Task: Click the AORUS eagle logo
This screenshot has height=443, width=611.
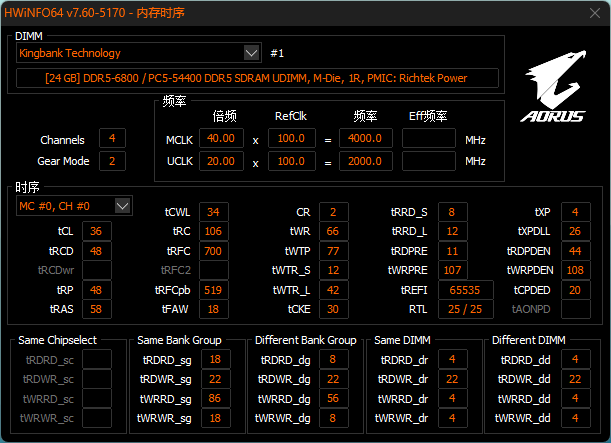Action: (553, 86)
